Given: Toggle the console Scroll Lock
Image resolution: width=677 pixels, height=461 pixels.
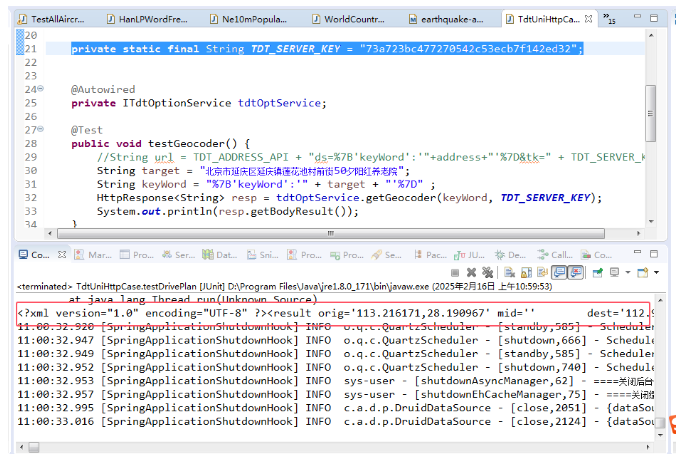Looking at the screenshot, I should 526,272.
